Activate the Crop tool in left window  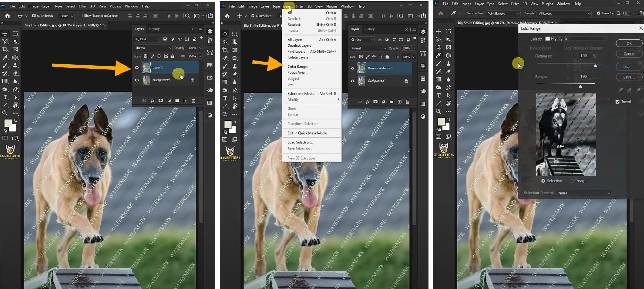pyautogui.click(x=5, y=50)
